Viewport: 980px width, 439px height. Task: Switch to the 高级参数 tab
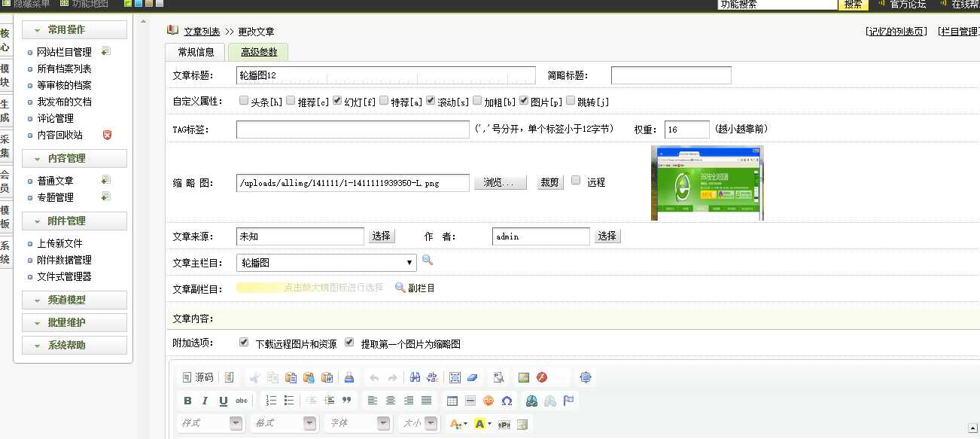tap(259, 52)
